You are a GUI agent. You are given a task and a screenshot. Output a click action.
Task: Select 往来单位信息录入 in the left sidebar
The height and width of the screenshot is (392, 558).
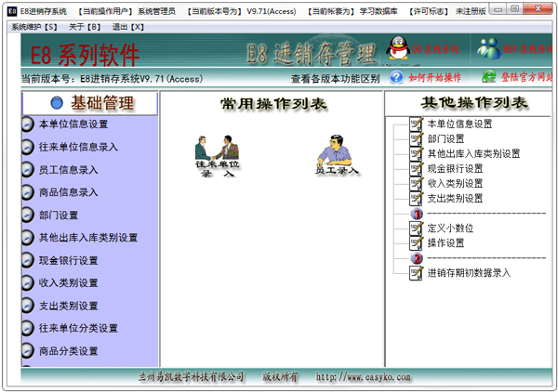78,147
